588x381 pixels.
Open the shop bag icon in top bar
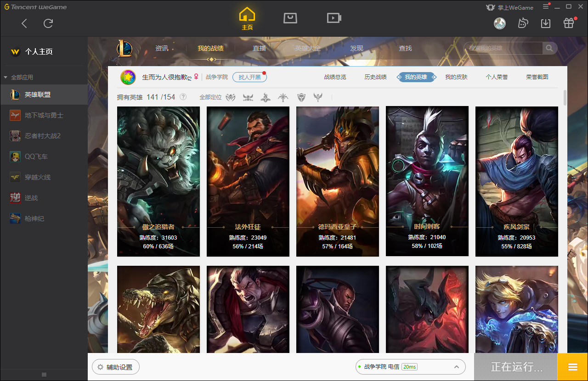coord(290,18)
